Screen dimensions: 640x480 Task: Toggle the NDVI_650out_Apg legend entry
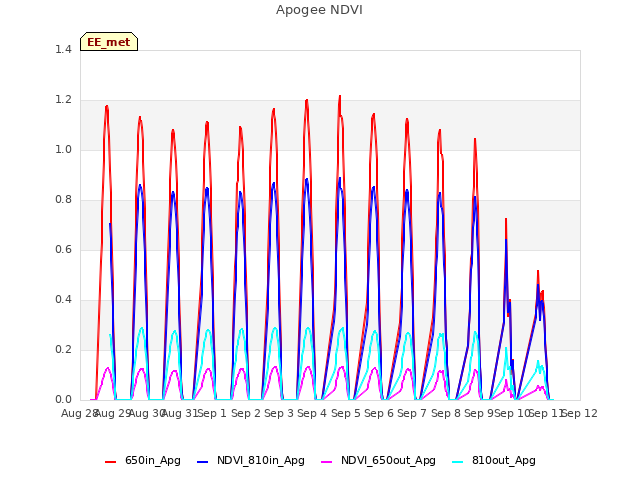click(x=378, y=461)
